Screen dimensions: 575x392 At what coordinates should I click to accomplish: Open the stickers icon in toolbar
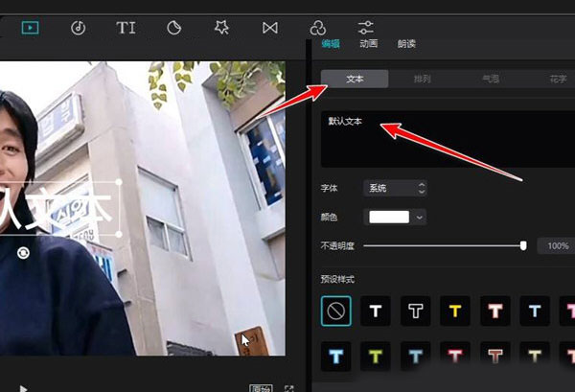(x=174, y=28)
